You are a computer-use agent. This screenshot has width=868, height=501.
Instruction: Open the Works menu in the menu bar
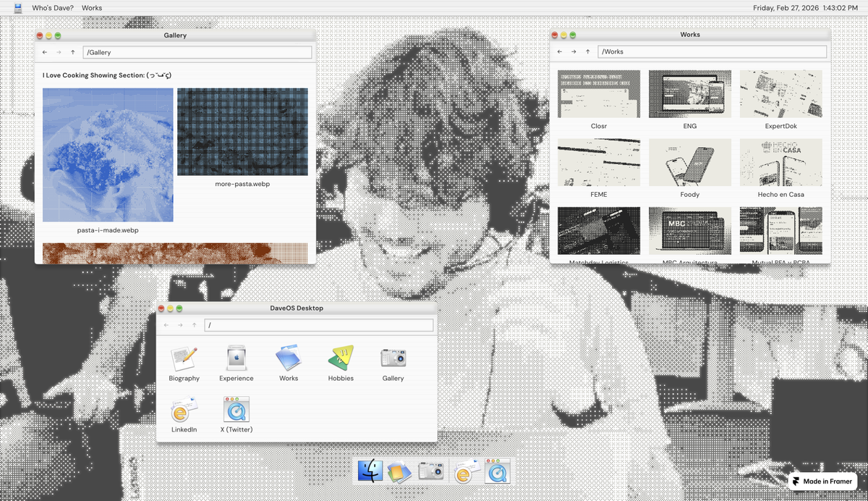(x=92, y=8)
